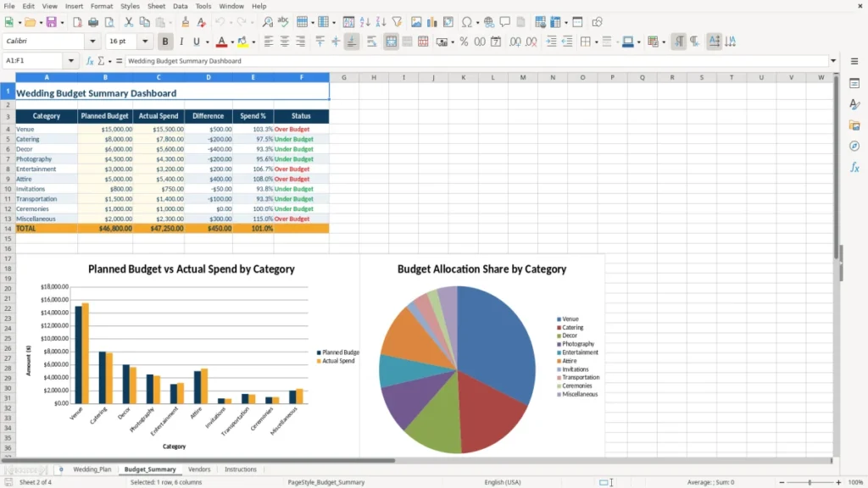Open font name Calibri dropdown

click(92, 42)
